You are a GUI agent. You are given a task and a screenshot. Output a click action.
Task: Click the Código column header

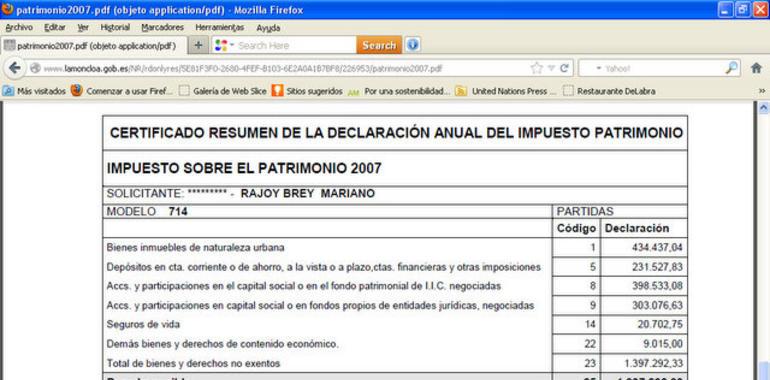577,228
